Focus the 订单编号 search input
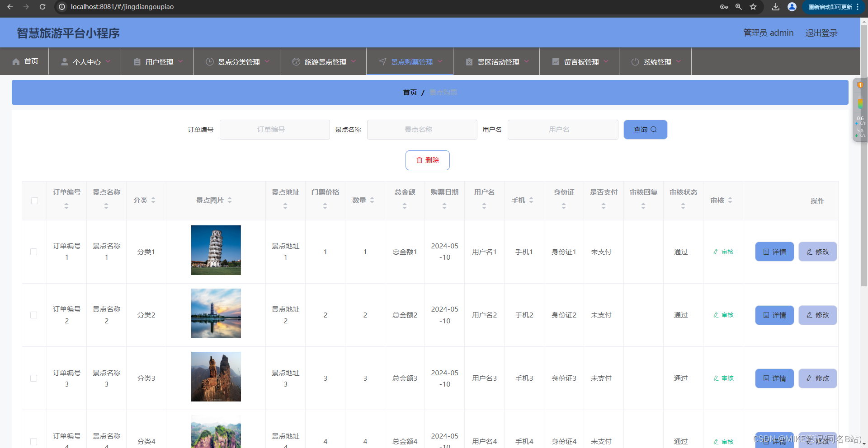 275,130
